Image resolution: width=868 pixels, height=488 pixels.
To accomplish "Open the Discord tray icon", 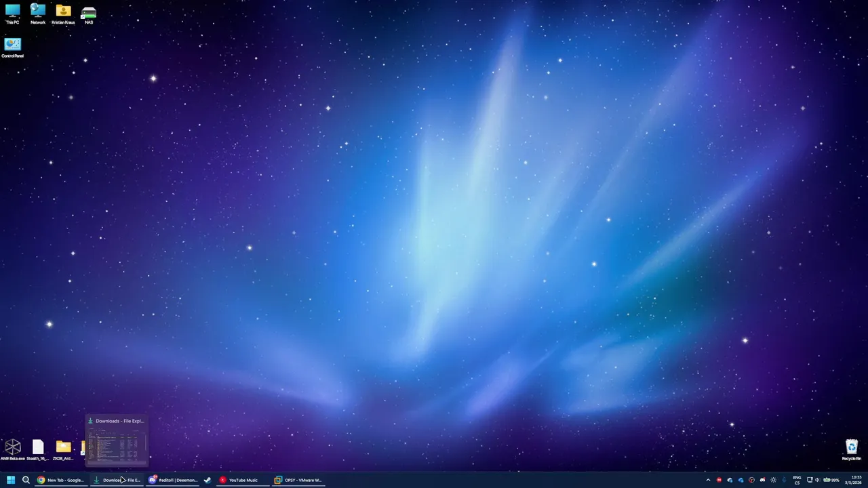I will pyautogui.click(x=762, y=480).
